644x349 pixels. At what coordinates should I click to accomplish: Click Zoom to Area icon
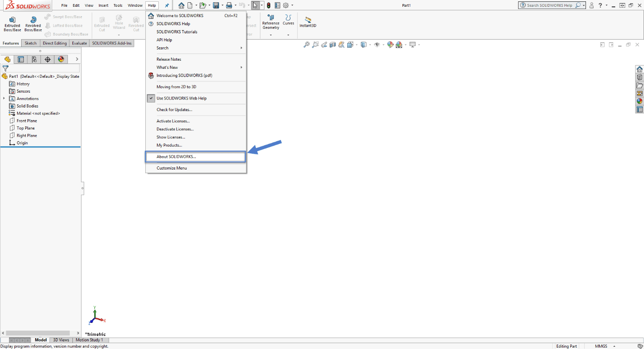tap(315, 45)
